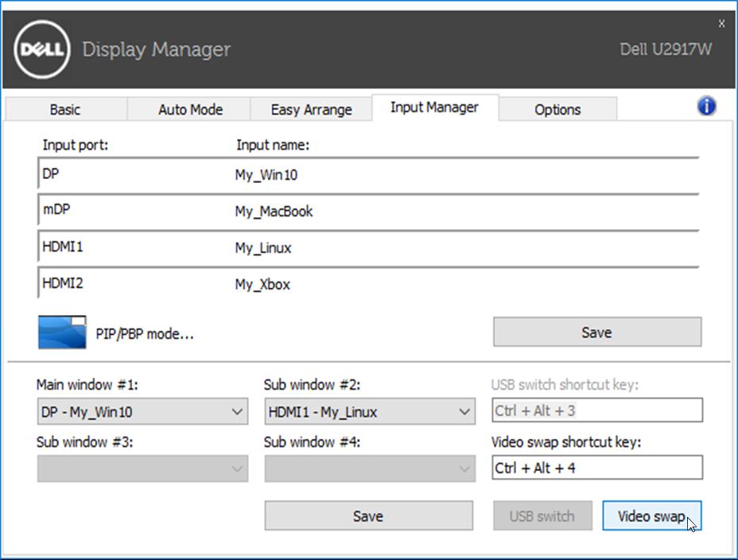738x560 pixels.
Task: Switch to the Basic tab
Action: click(x=65, y=110)
